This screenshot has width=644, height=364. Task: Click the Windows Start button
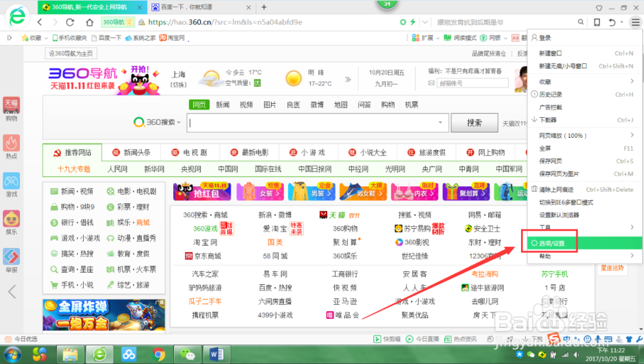[12, 354]
